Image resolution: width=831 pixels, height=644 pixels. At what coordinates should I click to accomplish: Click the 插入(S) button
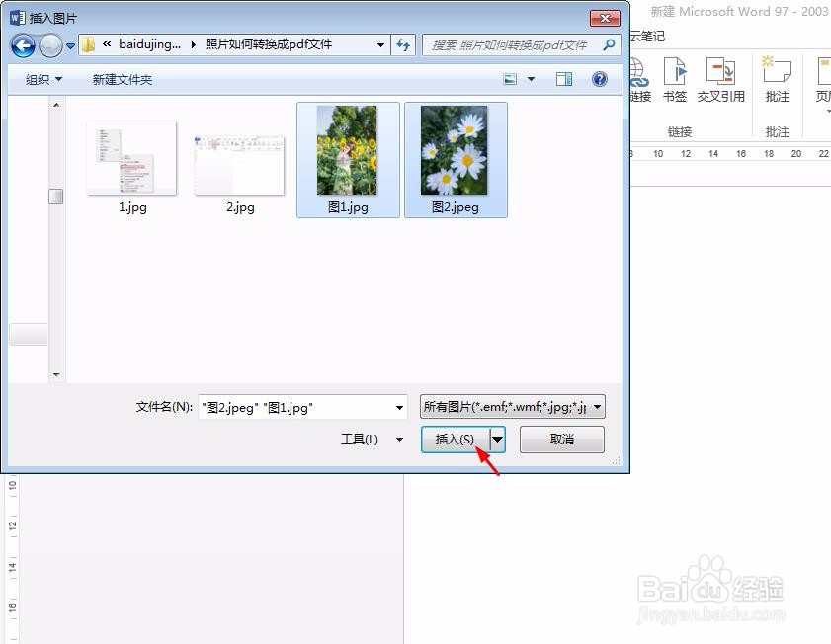click(455, 439)
